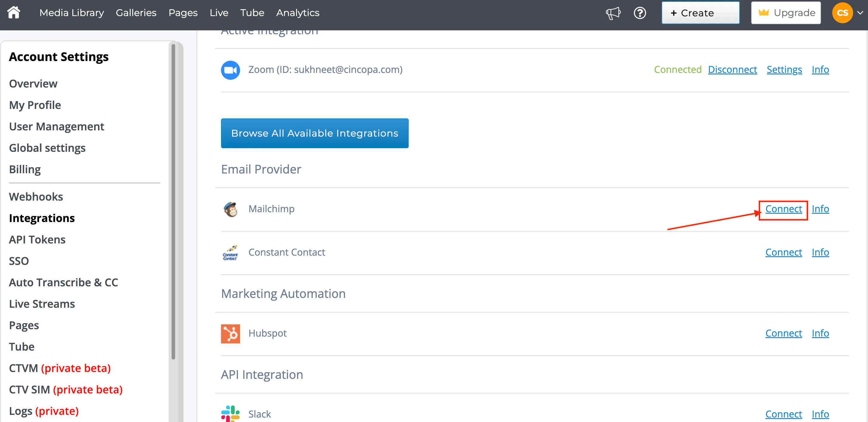868x422 pixels.
Task: Click the Zoom integration logo
Action: pos(231,70)
